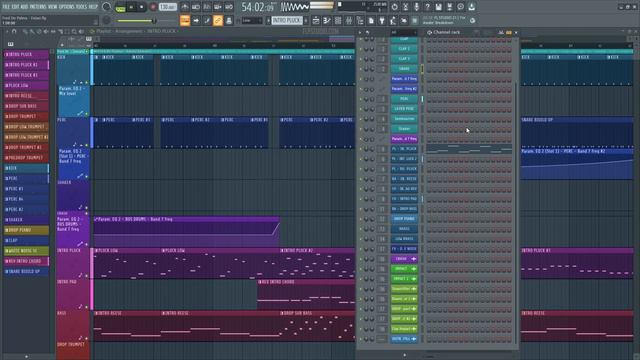
Task: Click the LAYER PERC channel button
Action: click(x=404, y=109)
